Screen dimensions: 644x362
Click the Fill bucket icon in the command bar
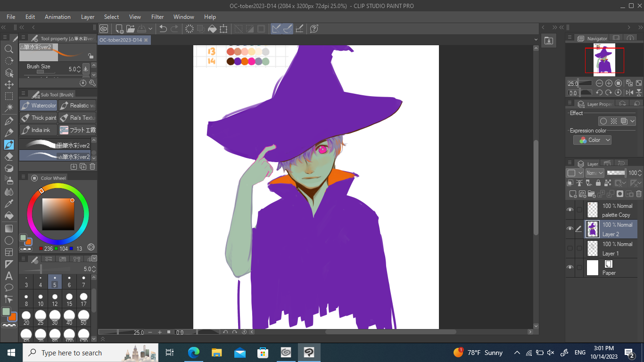(x=212, y=29)
